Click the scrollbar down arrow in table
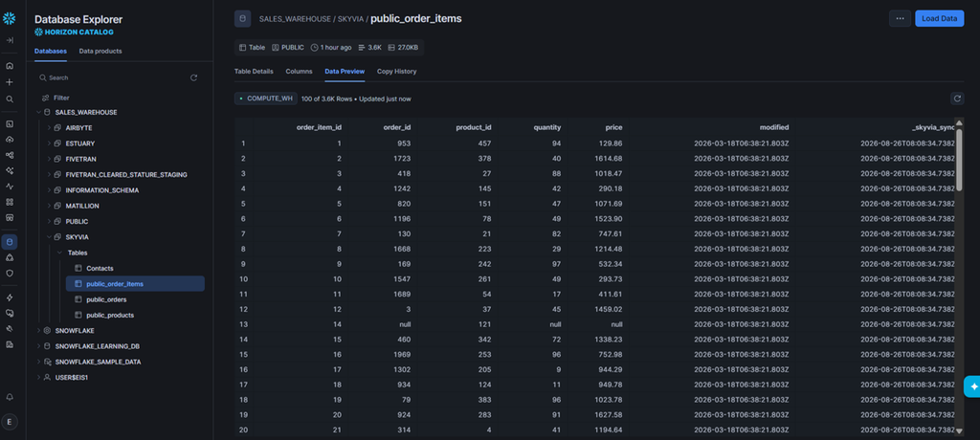The image size is (980, 440). (x=959, y=430)
